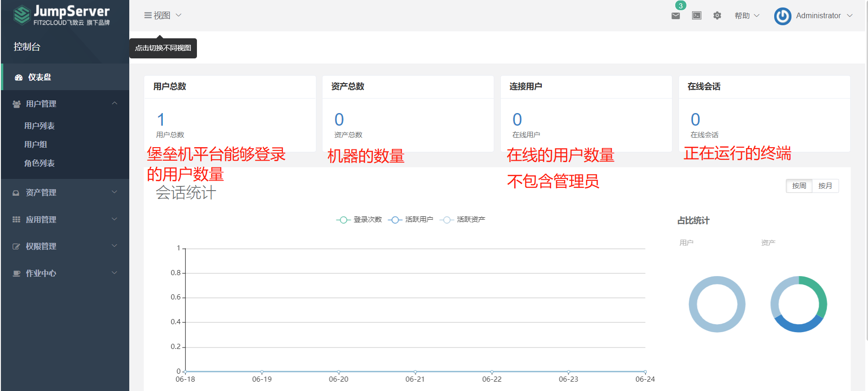
Task: Click the 在线会话 count value
Action: coord(695,120)
